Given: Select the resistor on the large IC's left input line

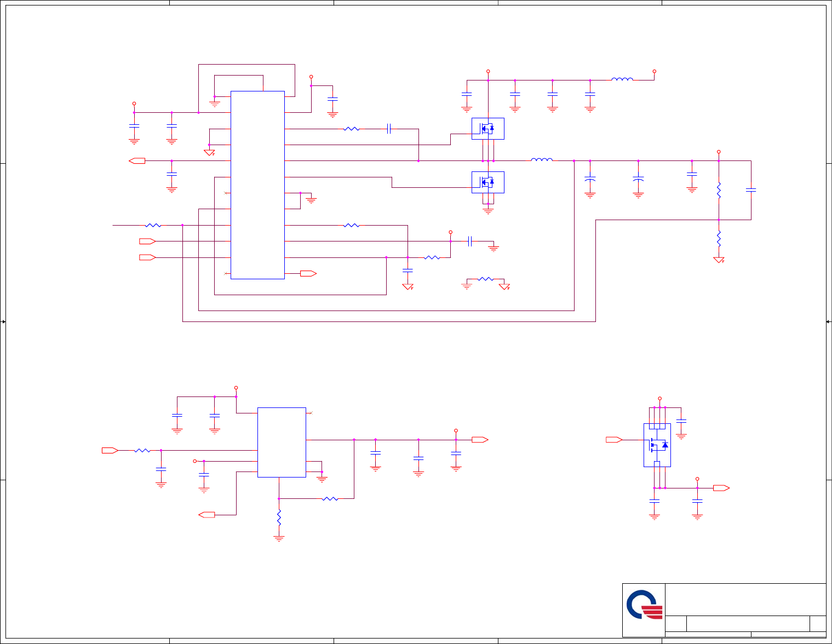Looking at the screenshot, I should point(153,225).
